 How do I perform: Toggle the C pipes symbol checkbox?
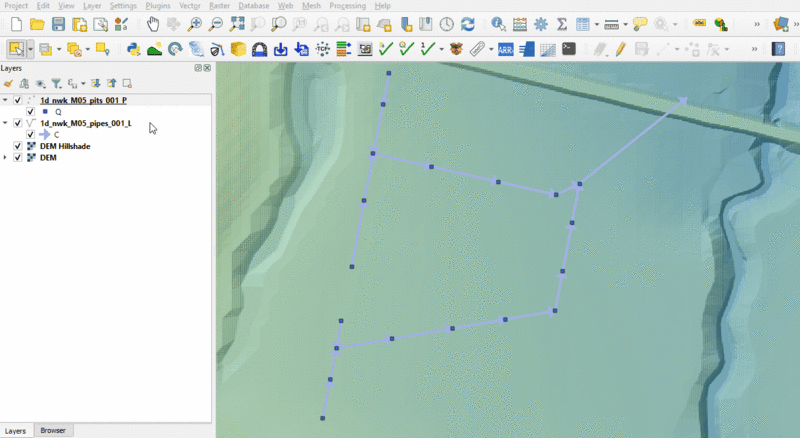click(30, 134)
